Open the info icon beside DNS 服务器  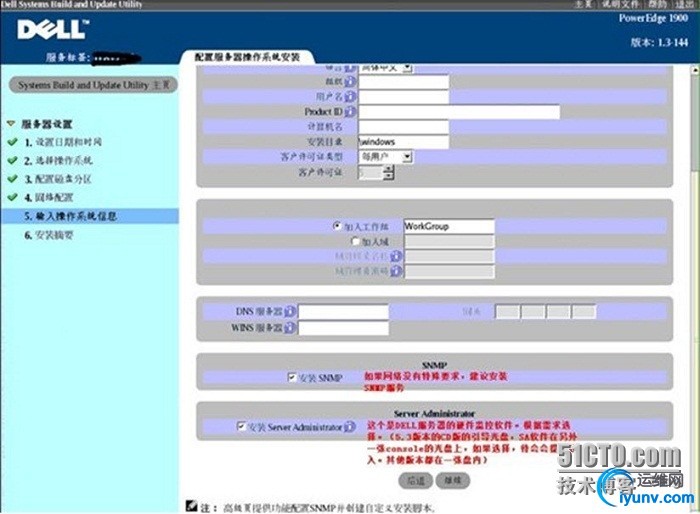[290, 312]
